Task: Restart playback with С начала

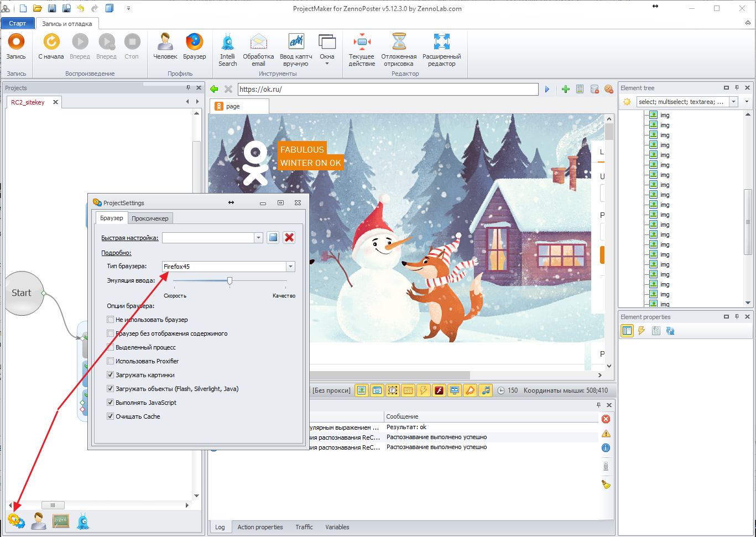Action: click(51, 46)
